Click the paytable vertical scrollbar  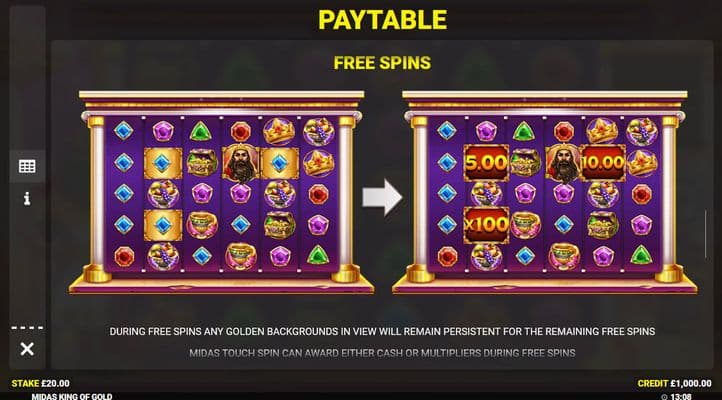click(705, 234)
